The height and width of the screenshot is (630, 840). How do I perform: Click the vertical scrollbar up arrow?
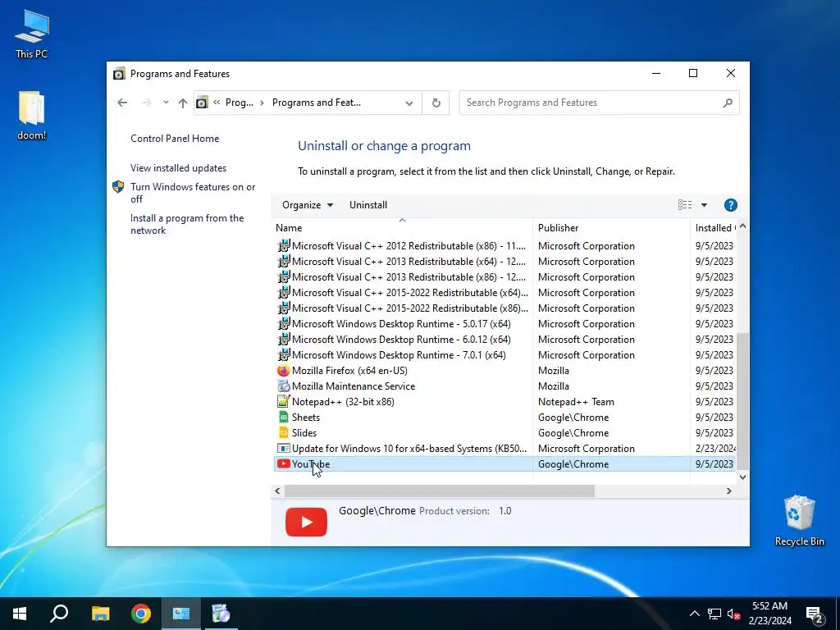[742, 226]
